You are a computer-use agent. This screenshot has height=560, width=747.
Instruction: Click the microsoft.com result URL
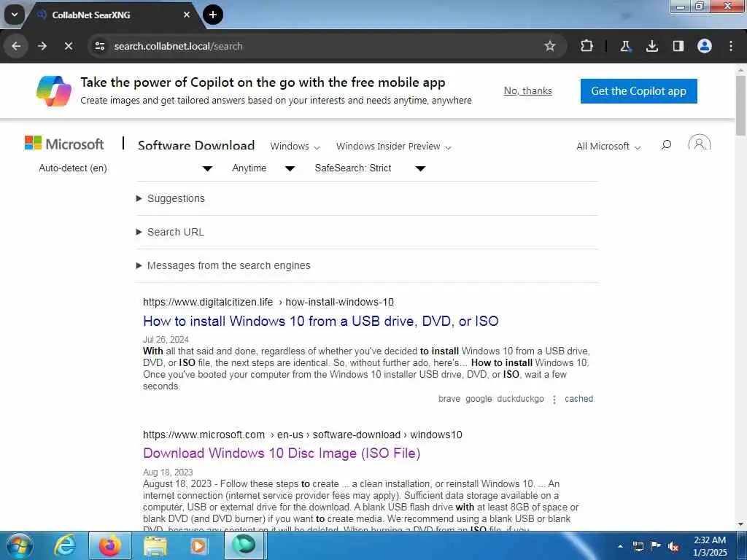[303, 435]
